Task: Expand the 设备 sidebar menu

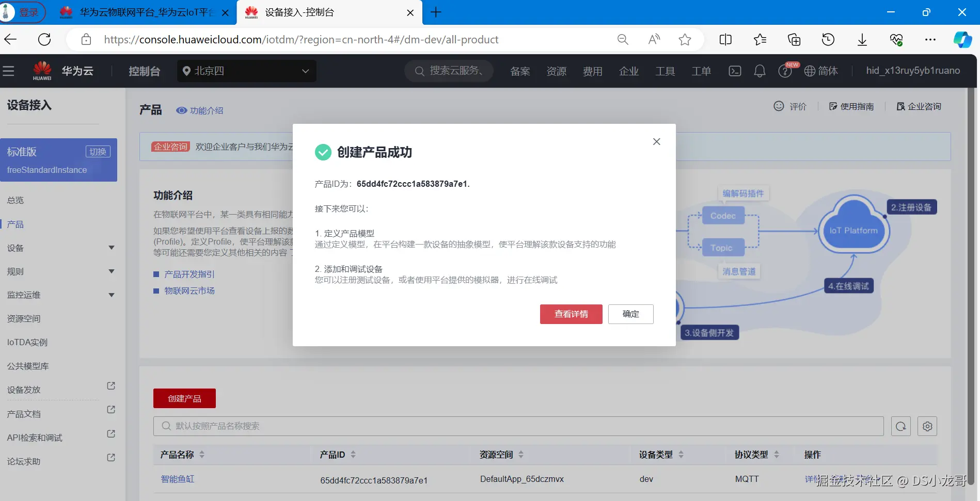Action: [x=112, y=248]
